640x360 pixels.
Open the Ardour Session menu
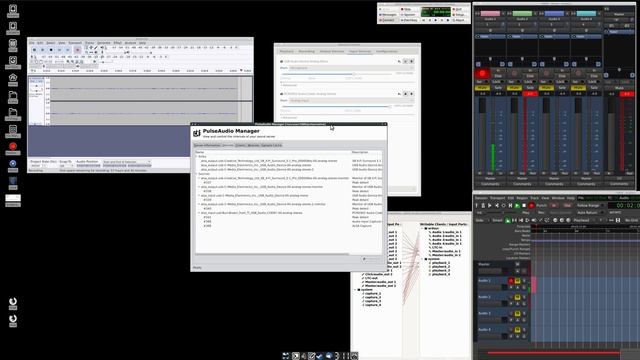pos(481,198)
